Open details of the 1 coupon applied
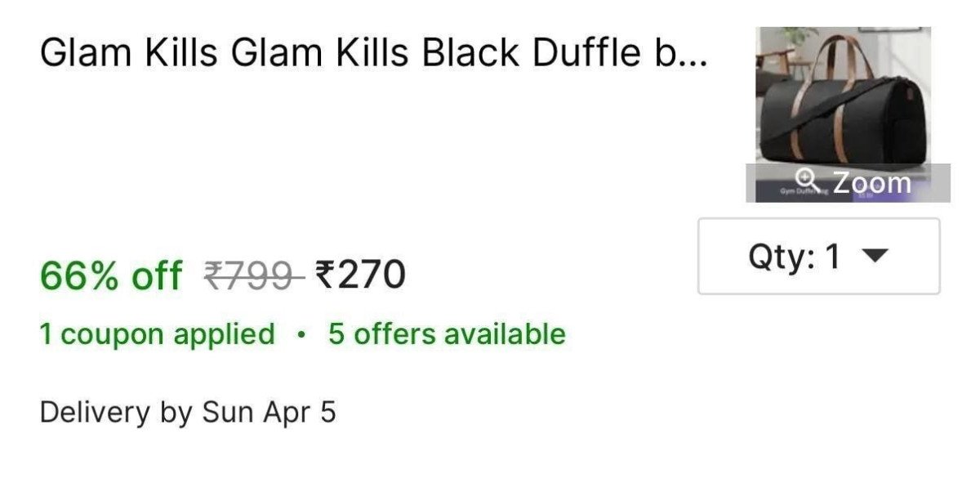 pyautogui.click(x=155, y=334)
